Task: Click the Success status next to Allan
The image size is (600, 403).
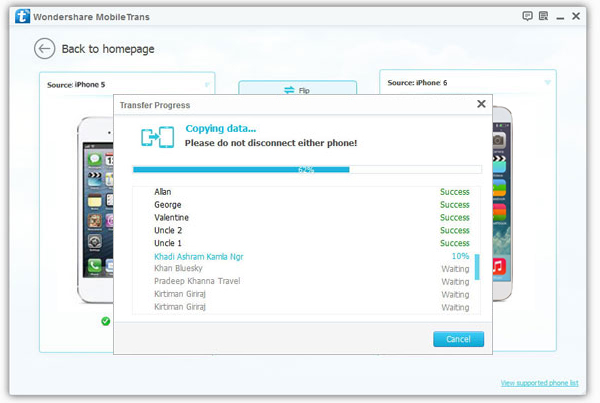Action: (455, 192)
